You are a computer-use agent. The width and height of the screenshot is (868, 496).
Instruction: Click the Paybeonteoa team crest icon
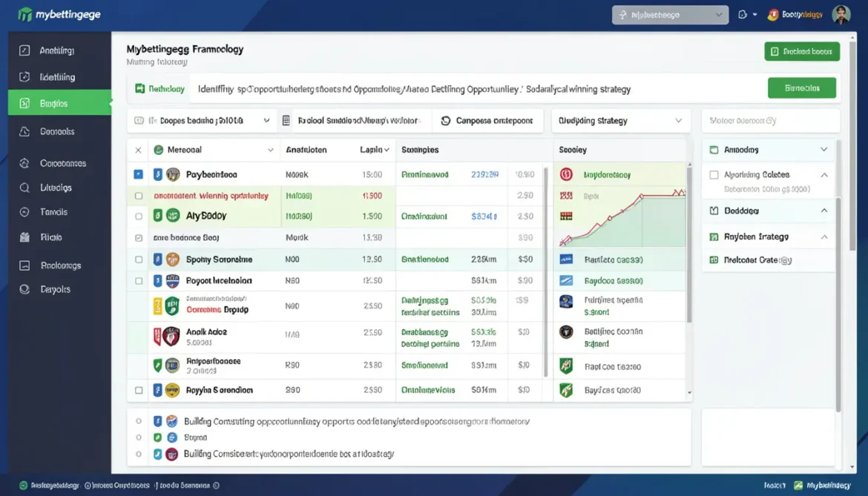point(173,175)
